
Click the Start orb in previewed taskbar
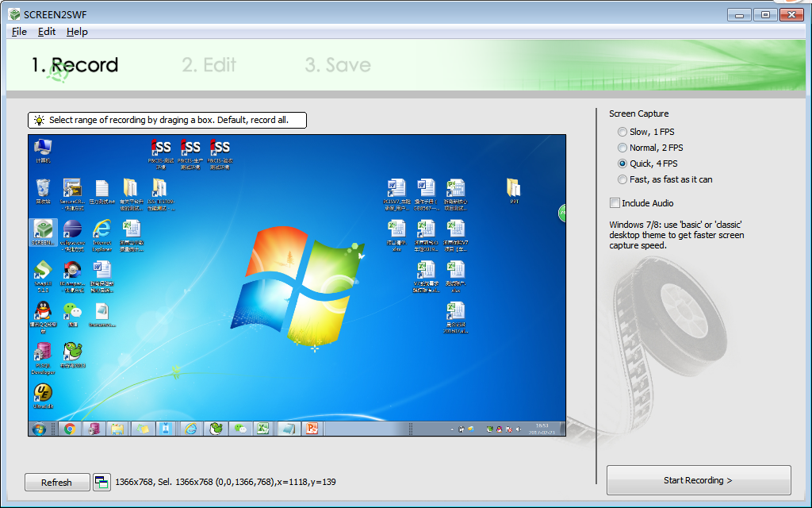(x=39, y=429)
